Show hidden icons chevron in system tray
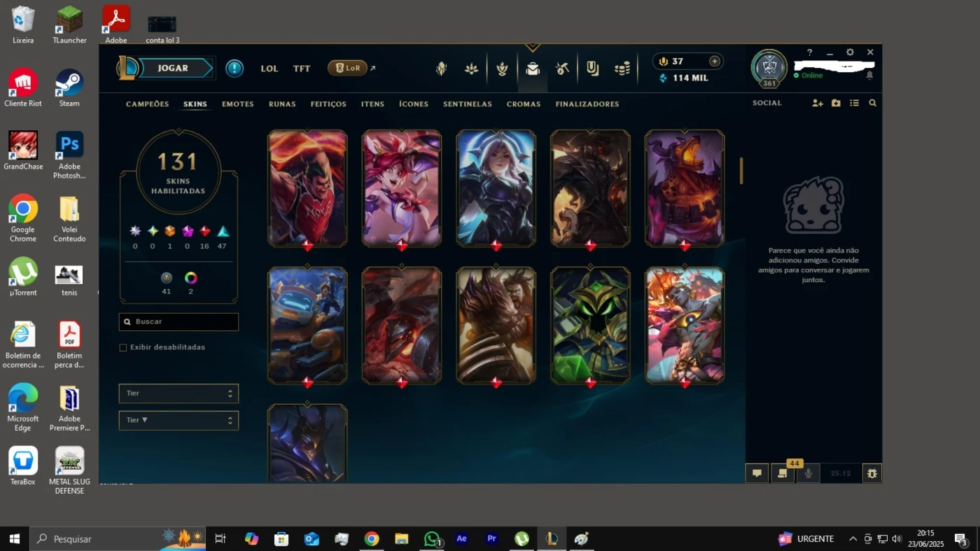The image size is (980, 551). tap(853, 539)
